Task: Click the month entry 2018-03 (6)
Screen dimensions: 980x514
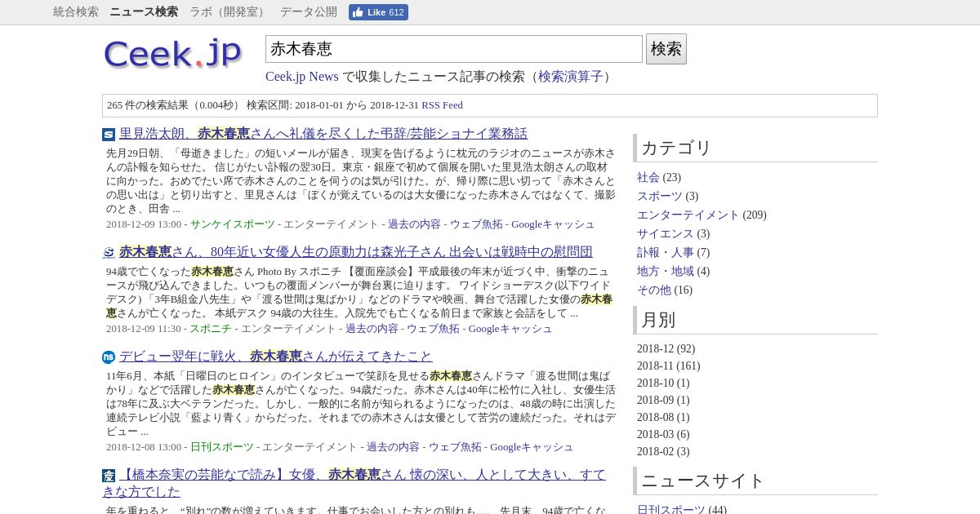Action: 663,434
